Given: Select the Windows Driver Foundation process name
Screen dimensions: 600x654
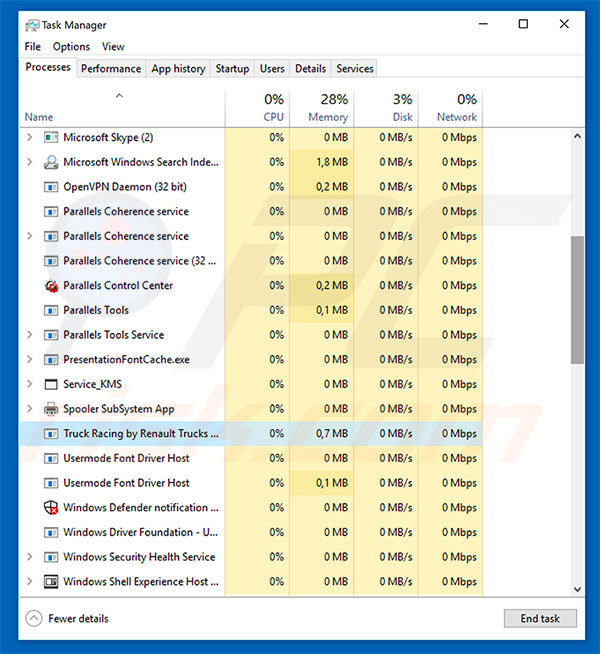Looking at the screenshot, I should [141, 532].
